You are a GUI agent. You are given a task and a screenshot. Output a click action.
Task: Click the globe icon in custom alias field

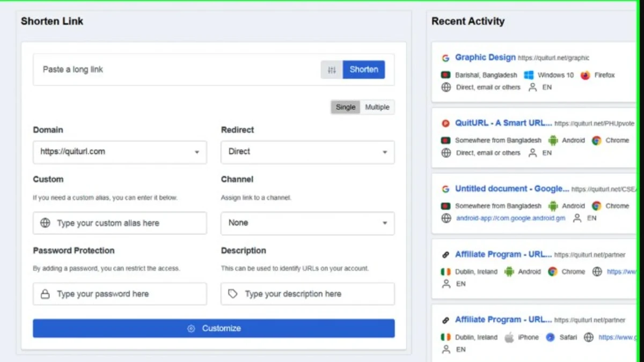45,223
